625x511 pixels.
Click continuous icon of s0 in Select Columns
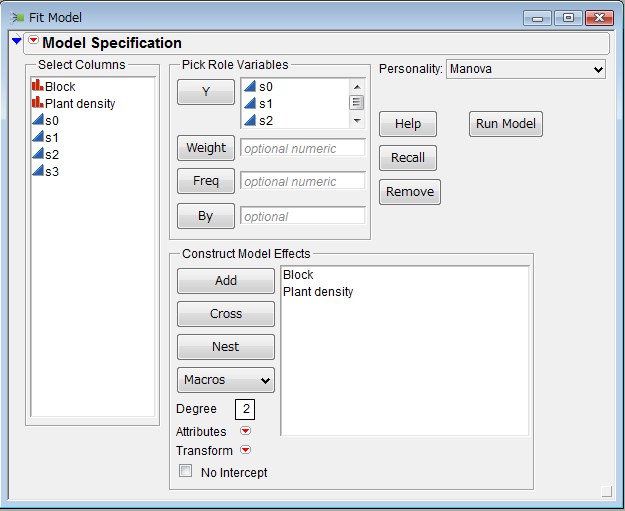click(37, 120)
